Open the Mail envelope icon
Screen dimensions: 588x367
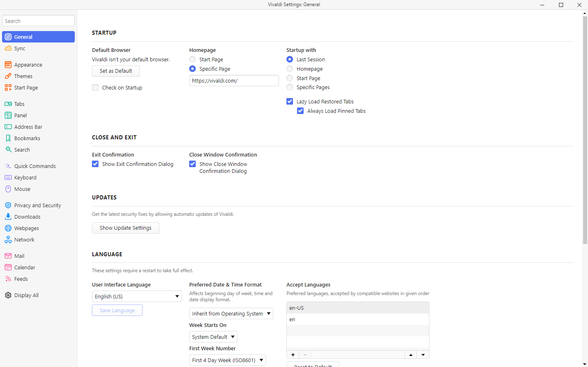click(x=8, y=256)
